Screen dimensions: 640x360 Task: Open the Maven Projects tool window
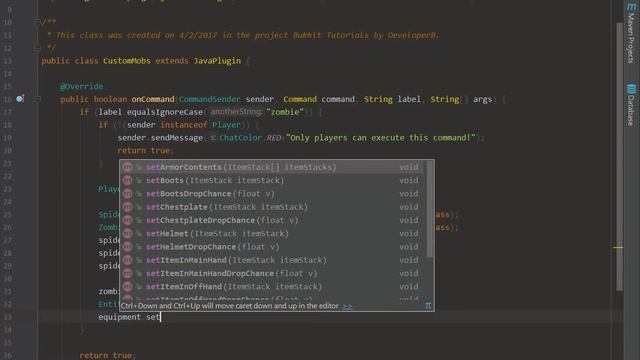pyautogui.click(x=631, y=33)
